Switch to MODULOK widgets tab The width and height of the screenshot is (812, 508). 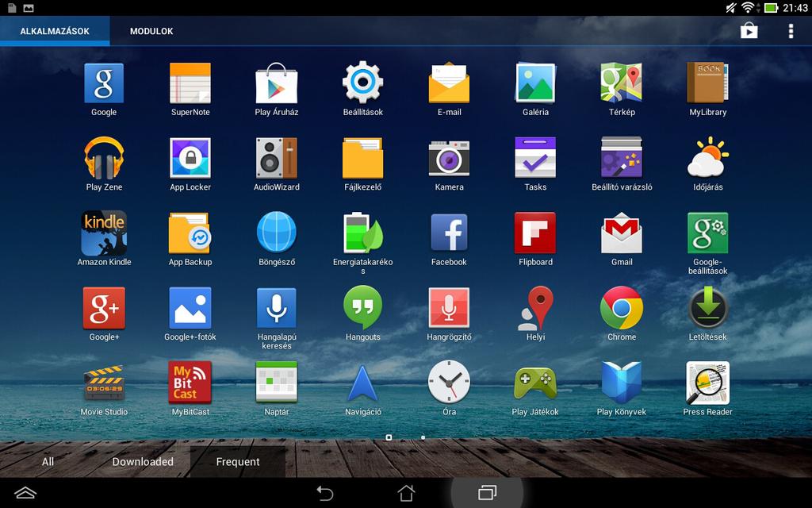pos(151,31)
